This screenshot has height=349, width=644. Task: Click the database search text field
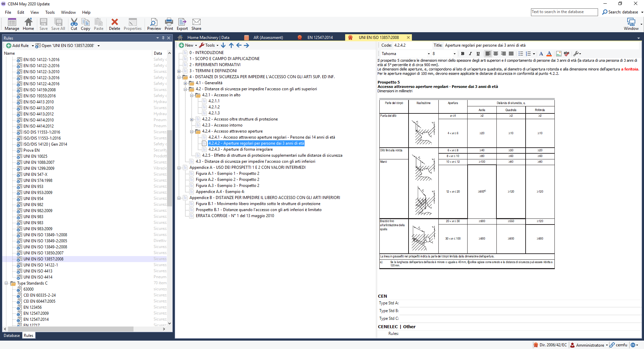click(564, 12)
